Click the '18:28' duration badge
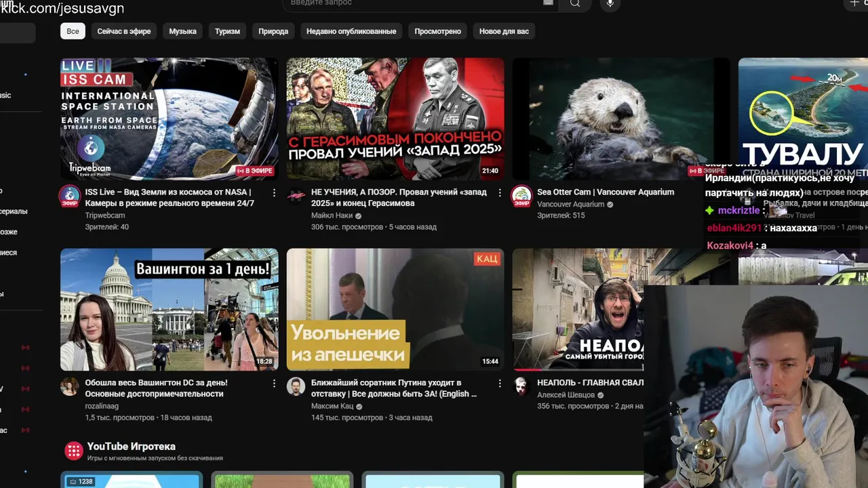The width and height of the screenshot is (868, 488). point(264,361)
